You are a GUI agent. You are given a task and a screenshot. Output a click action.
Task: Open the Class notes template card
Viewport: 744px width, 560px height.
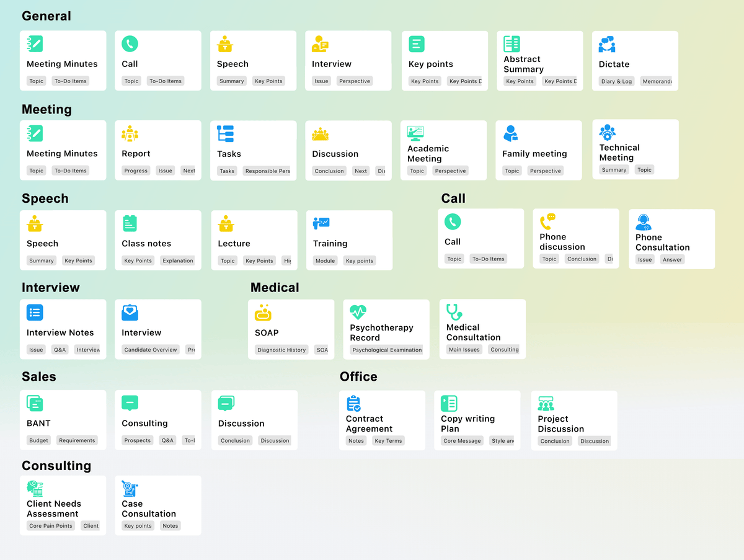click(158, 240)
